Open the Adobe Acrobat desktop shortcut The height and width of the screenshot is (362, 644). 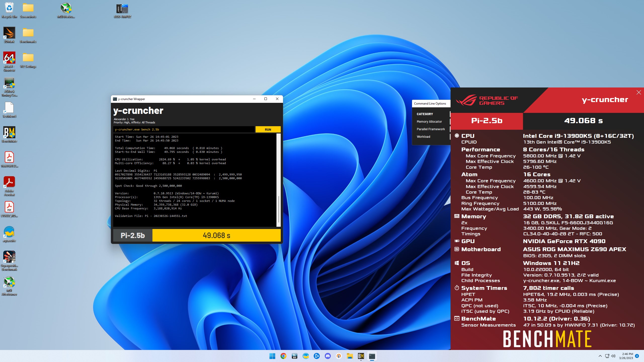pyautogui.click(x=9, y=186)
